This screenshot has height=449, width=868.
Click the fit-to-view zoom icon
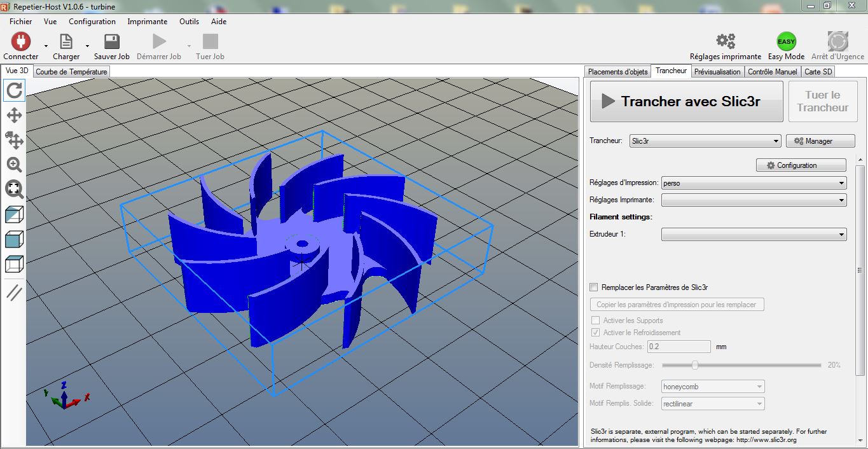point(14,189)
